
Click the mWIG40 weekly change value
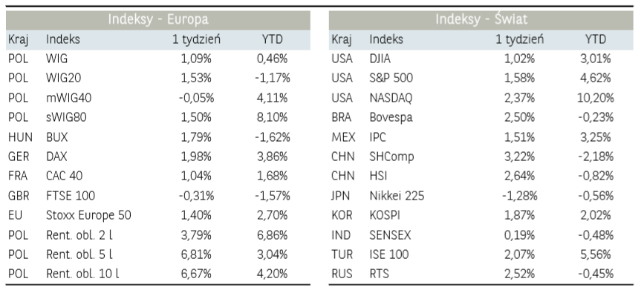(196, 98)
